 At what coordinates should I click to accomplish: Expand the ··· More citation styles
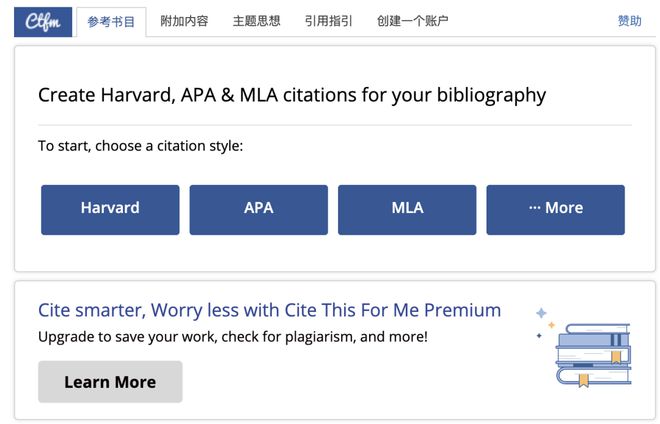[555, 209]
